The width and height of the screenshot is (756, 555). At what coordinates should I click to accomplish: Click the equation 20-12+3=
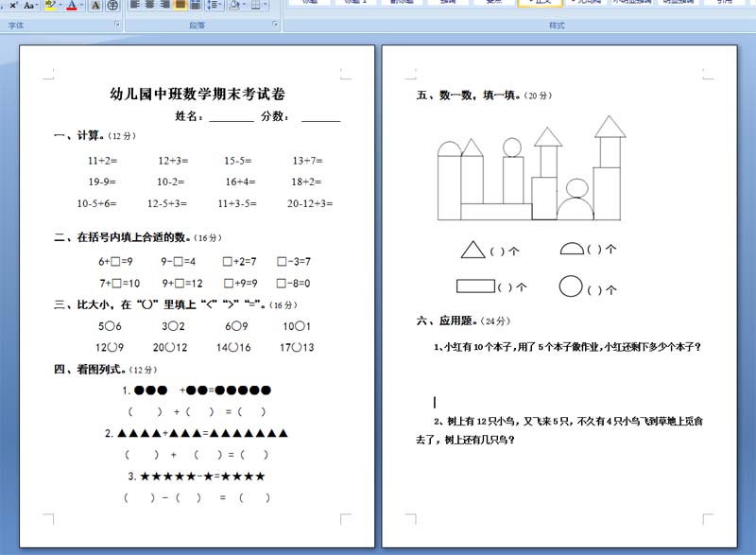(x=310, y=203)
